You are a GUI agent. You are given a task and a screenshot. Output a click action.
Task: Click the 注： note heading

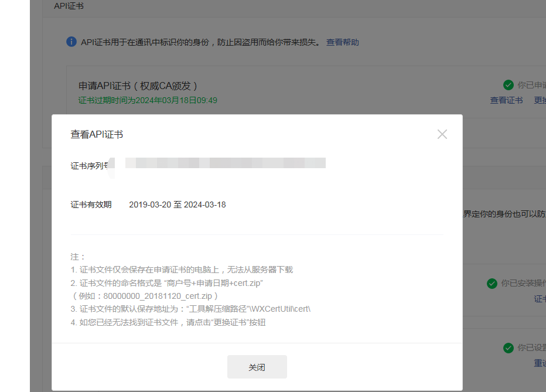point(78,257)
